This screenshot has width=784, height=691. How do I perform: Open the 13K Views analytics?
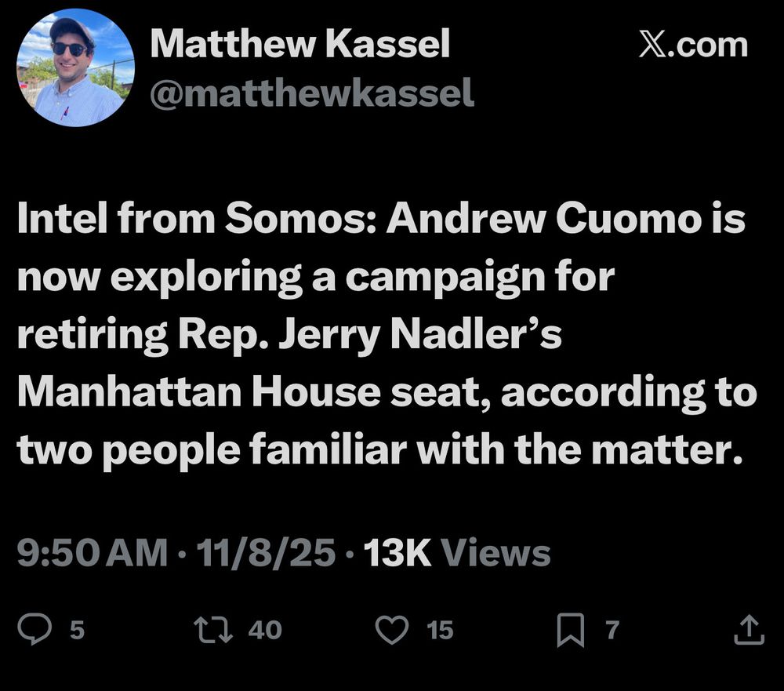tap(457, 553)
